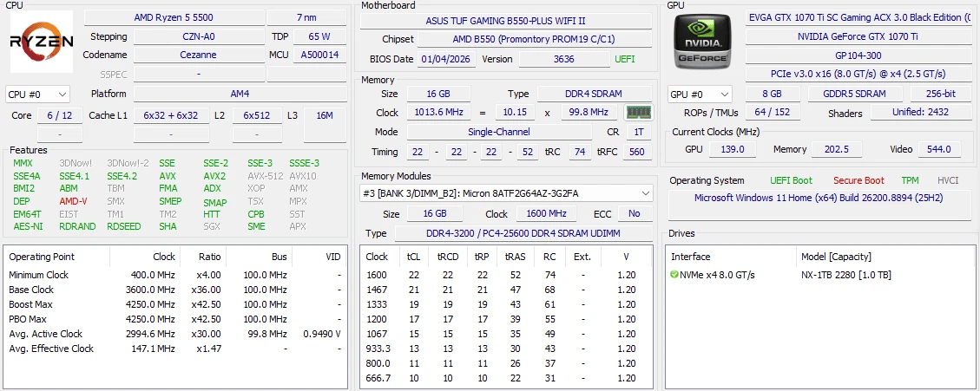Screen dimensions: 980x391
Task: Select the Avg. Effective Clock row
Action: [175, 349]
